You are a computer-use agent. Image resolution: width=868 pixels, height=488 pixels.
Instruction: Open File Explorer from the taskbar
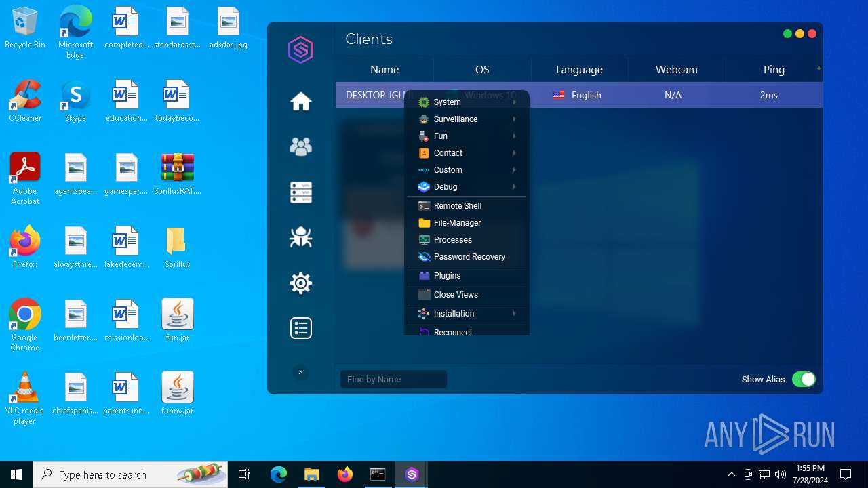pos(311,474)
